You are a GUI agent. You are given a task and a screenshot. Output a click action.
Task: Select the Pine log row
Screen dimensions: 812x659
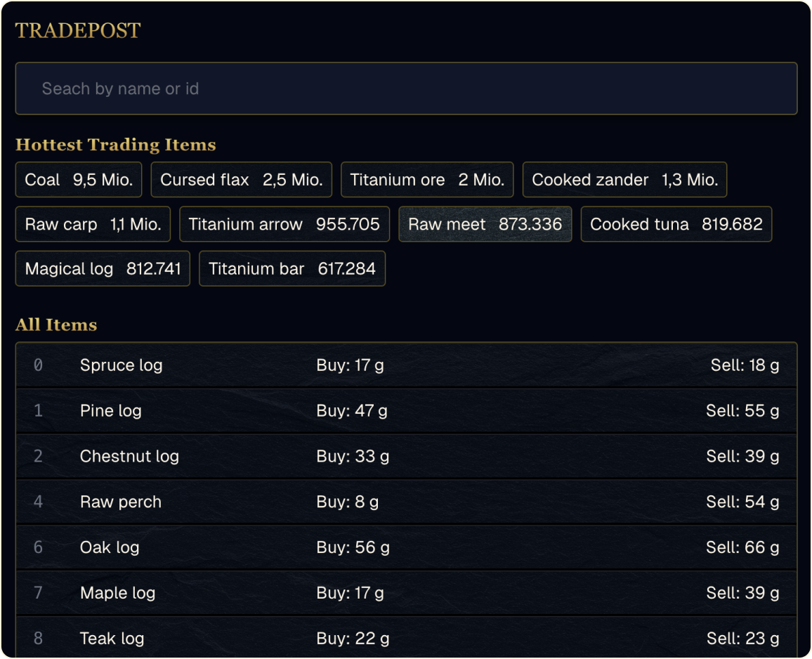406,411
